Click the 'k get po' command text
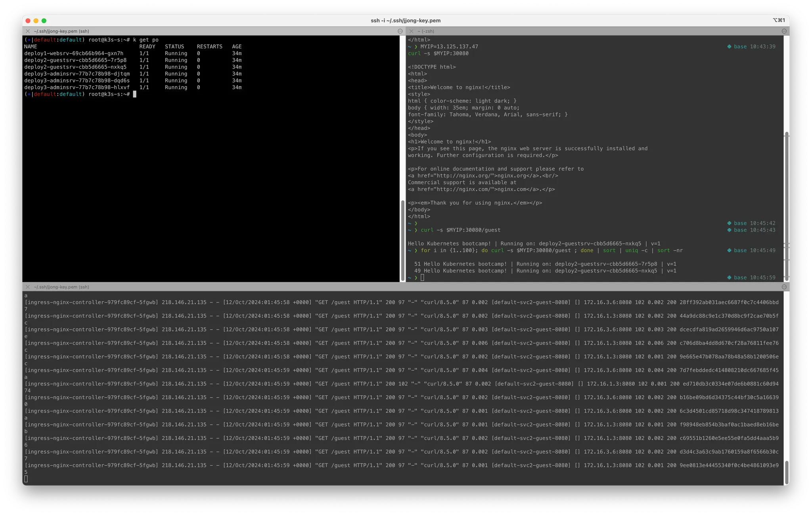Image resolution: width=812 pixels, height=515 pixels. pos(146,40)
